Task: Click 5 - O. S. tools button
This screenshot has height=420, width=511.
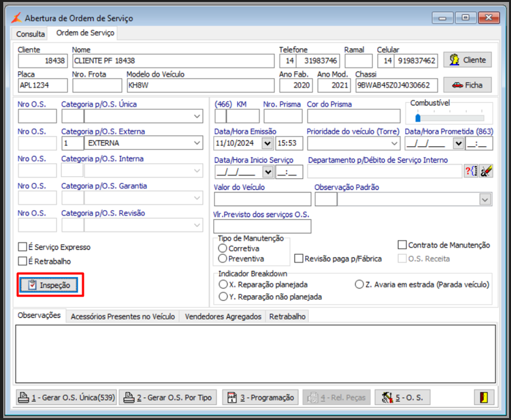Action: point(402,397)
